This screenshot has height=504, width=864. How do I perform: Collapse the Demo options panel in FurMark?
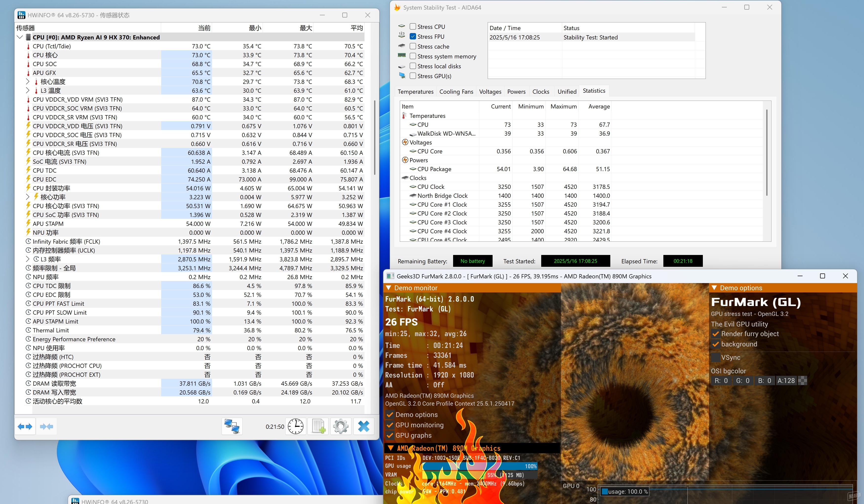point(714,288)
